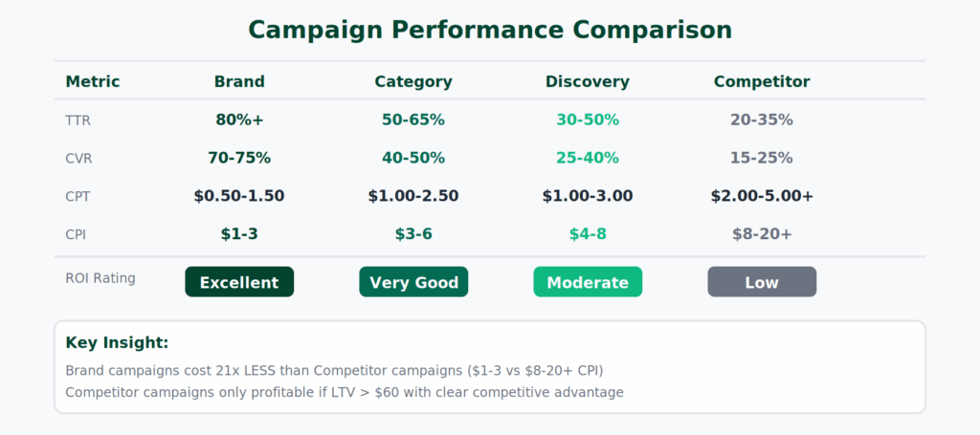This screenshot has height=435, width=980.
Task: Click the Brand TTR value 80%+
Action: [x=239, y=120]
